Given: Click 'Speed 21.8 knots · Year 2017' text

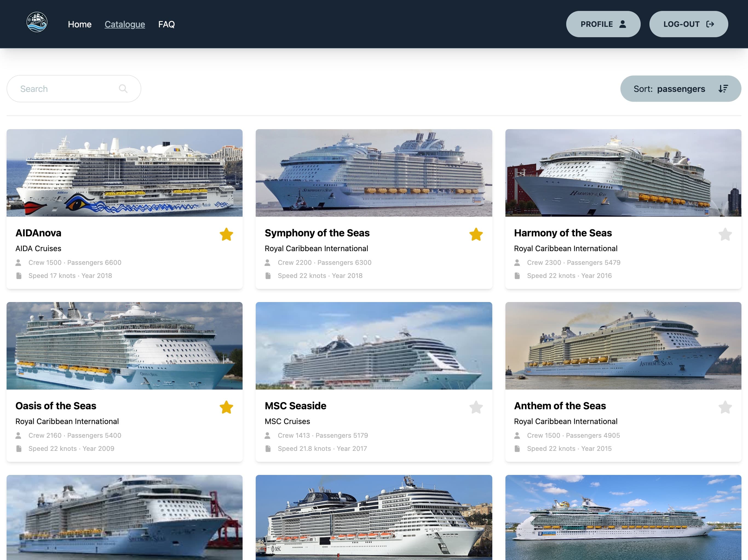Looking at the screenshot, I should coord(322,448).
